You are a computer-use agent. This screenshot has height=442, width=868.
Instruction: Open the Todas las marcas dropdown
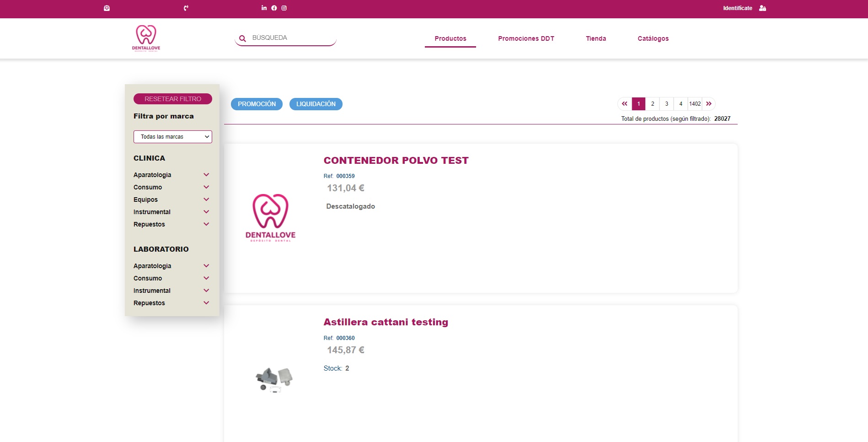(x=173, y=137)
